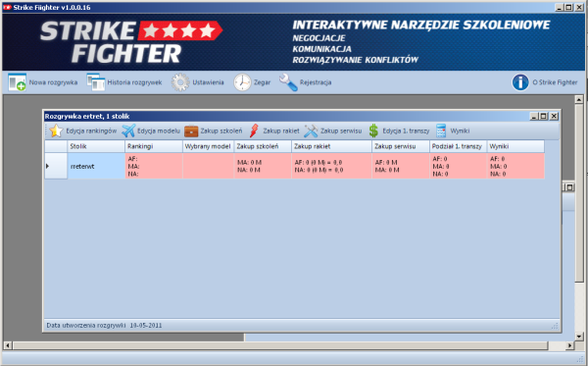Click the calculator icon for Wyniki
The image size is (588, 366).
441,131
